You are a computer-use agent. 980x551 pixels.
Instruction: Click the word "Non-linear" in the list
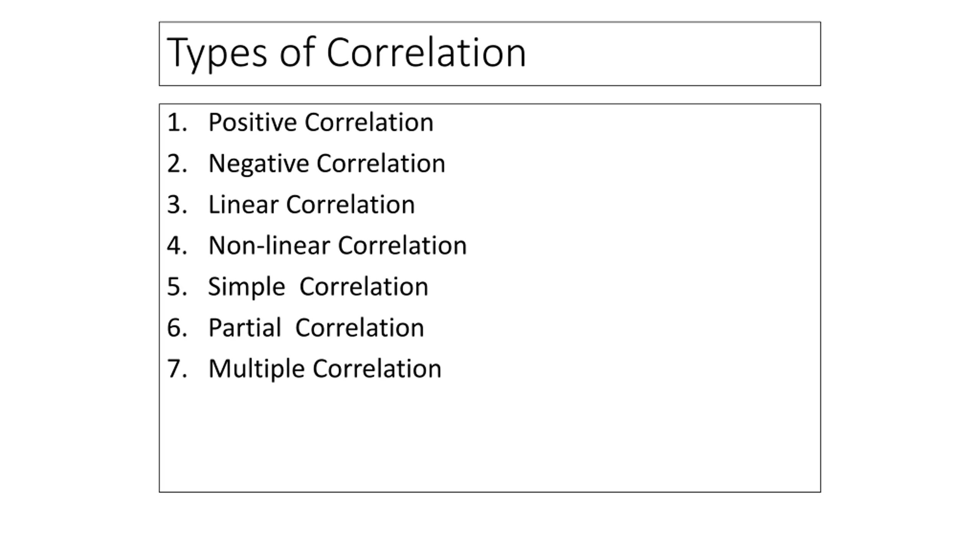(x=269, y=245)
